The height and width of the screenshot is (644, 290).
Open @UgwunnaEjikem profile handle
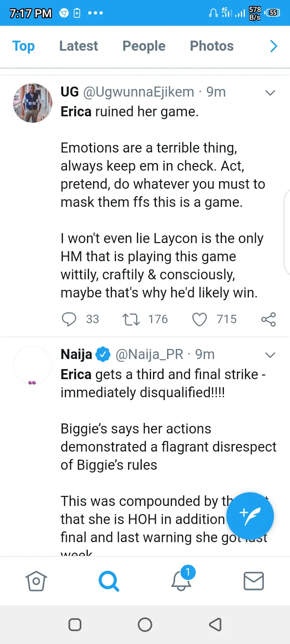(x=139, y=92)
